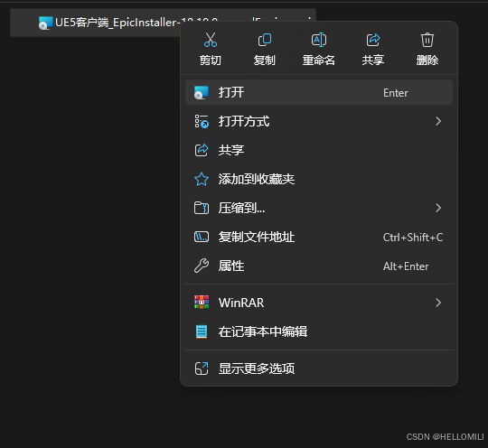Click the WinRAR books icon
Image resolution: width=488 pixels, height=448 pixels.
coord(202,302)
